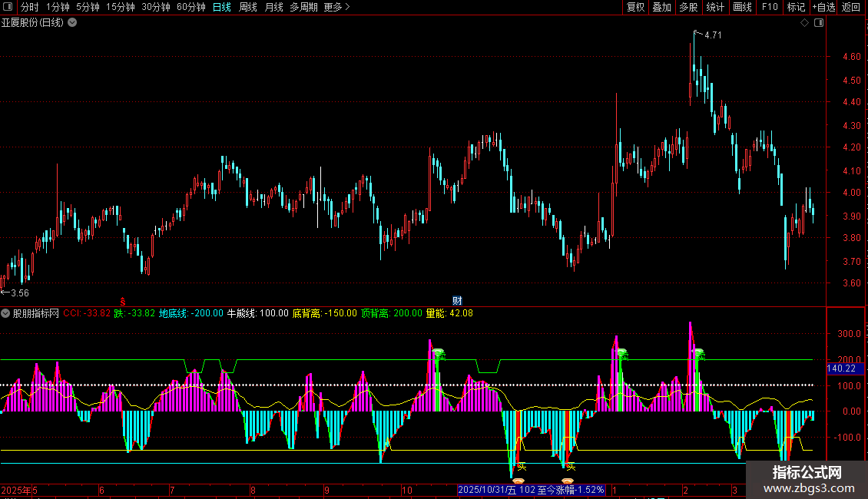Click month 10 on the time axis
The height and width of the screenshot is (499, 868).
click(x=407, y=490)
